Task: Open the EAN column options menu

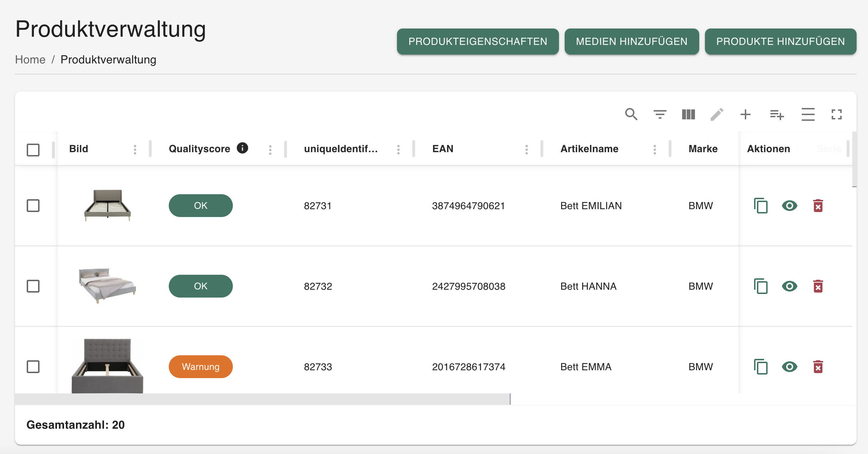Action: pyautogui.click(x=527, y=150)
